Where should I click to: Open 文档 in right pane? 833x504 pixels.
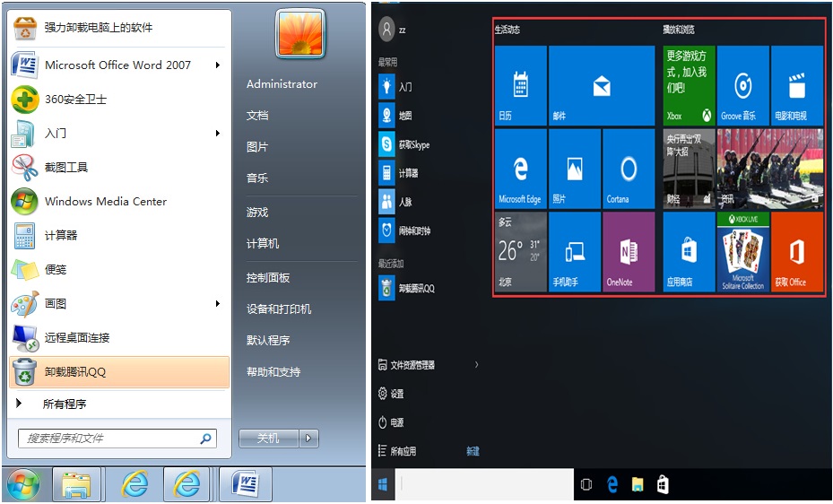pyautogui.click(x=257, y=116)
